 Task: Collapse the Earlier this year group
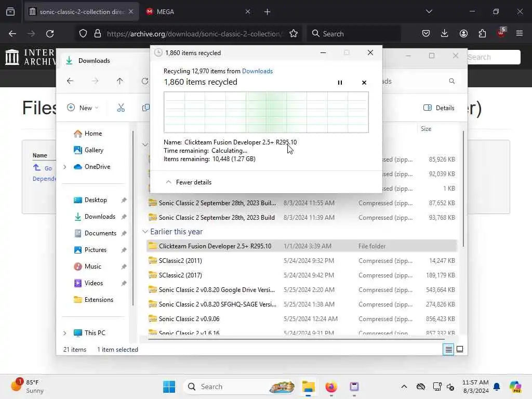pos(145,231)
